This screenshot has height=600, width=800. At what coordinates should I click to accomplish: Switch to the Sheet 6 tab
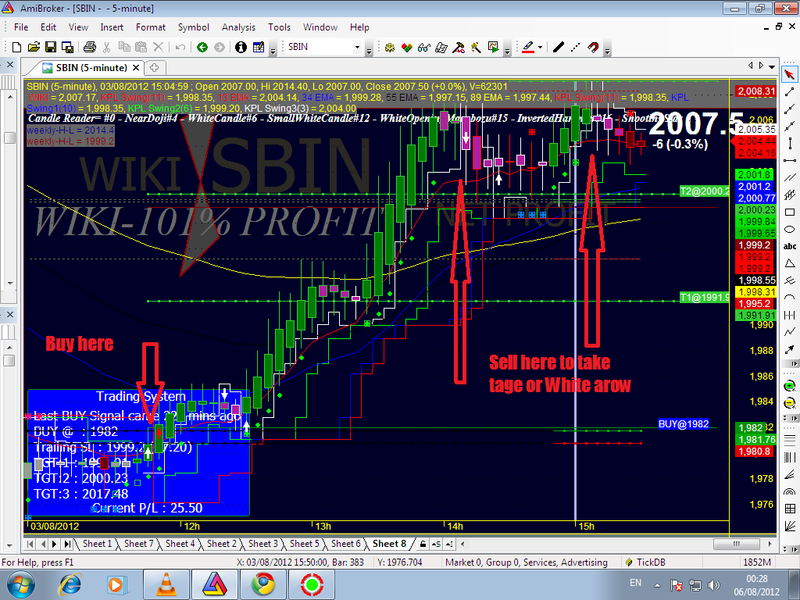(x=346, y=544)
